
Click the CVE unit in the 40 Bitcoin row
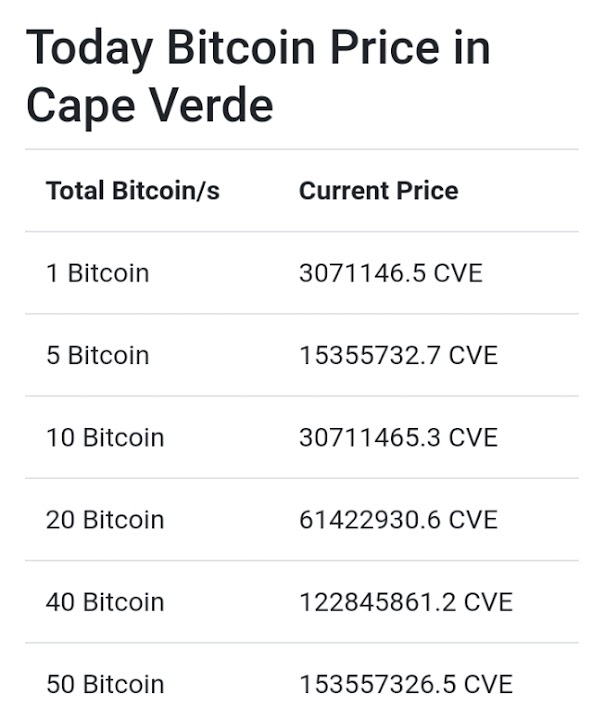[487, 602]
